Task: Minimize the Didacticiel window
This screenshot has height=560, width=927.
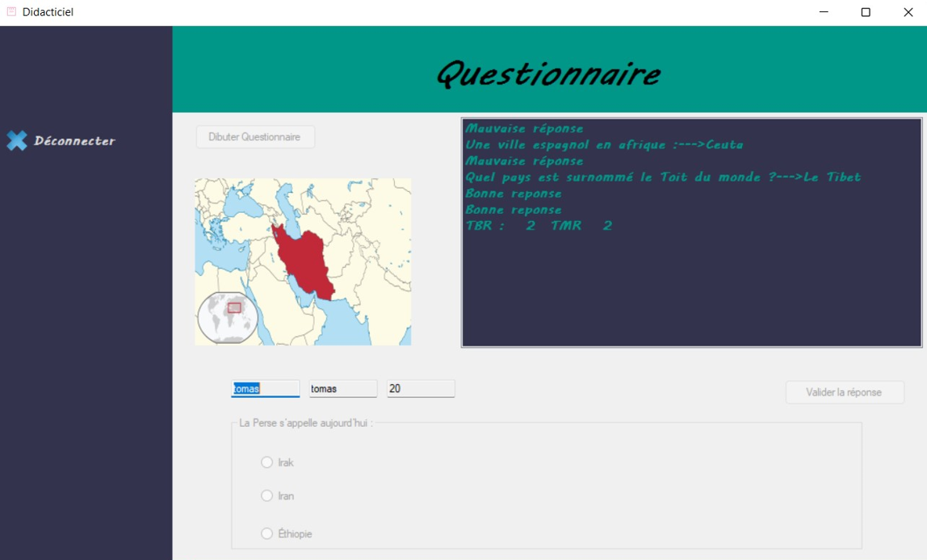Action: [823, 11]
